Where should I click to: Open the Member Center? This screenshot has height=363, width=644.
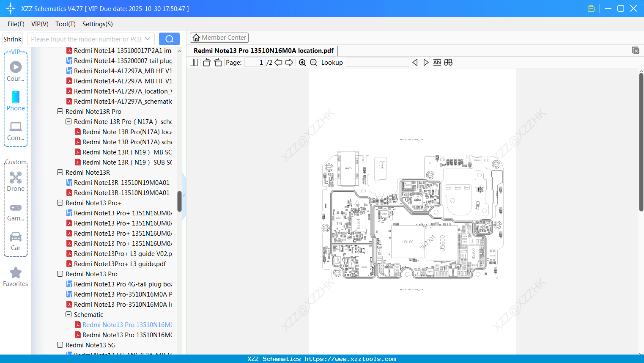point(219,37)
